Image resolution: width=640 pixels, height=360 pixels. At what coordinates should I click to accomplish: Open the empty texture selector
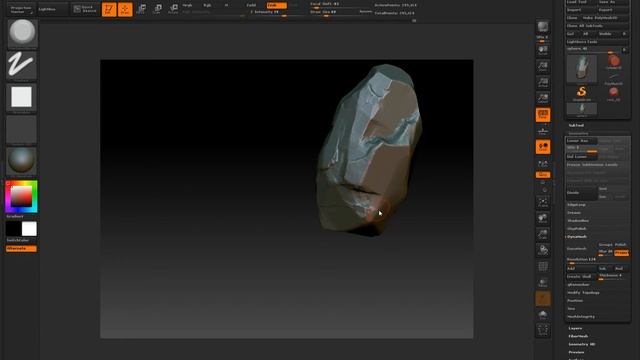(x=21, y=130)
